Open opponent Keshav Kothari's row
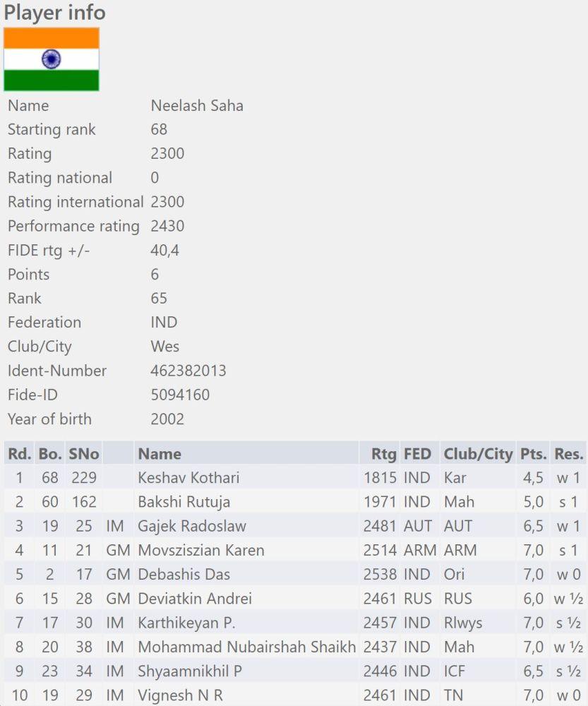The width and height of the screenshot is (588, 706). [x=188, y=478]
